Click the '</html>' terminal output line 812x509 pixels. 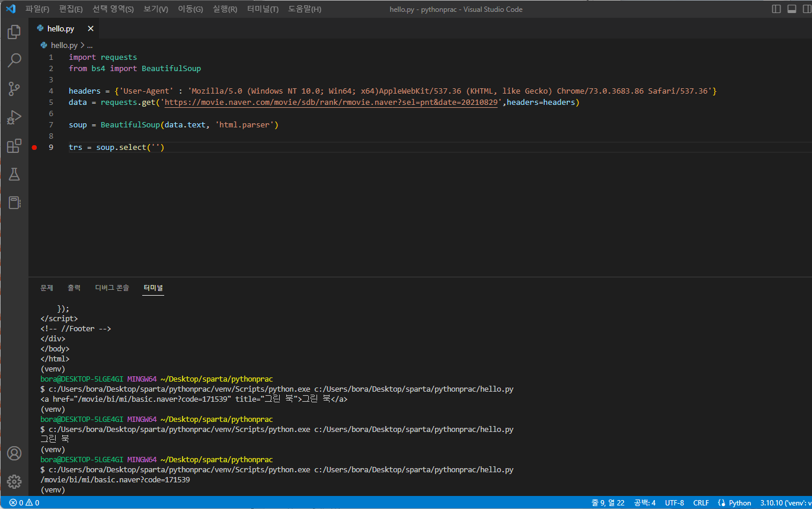pos(55,359)
